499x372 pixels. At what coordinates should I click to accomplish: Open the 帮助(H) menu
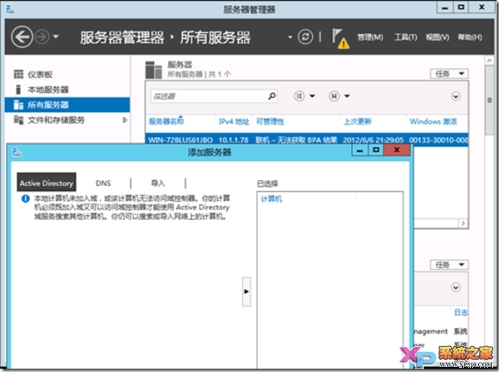(470, 37)
